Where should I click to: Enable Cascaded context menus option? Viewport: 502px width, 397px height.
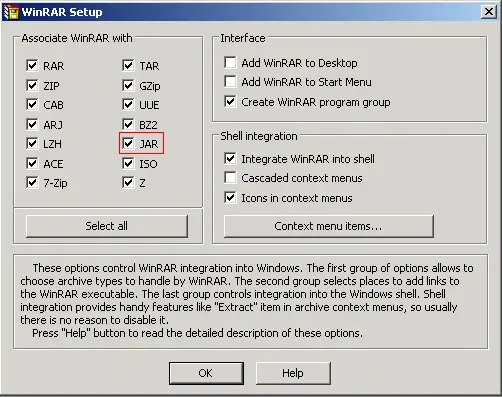pyautogui.click(x=230, y=177)
